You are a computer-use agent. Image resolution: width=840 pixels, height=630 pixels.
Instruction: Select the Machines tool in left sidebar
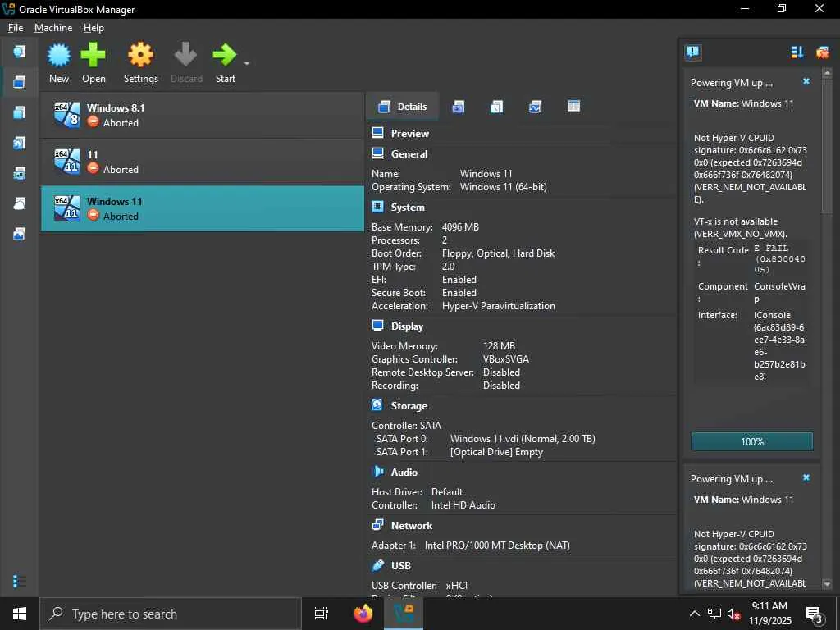click(20, 82)
